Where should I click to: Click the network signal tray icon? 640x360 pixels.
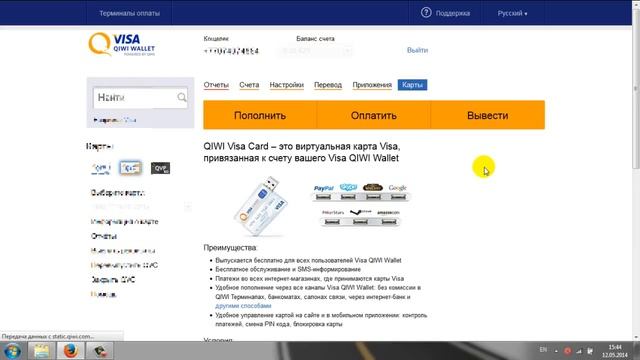point(579,351)
